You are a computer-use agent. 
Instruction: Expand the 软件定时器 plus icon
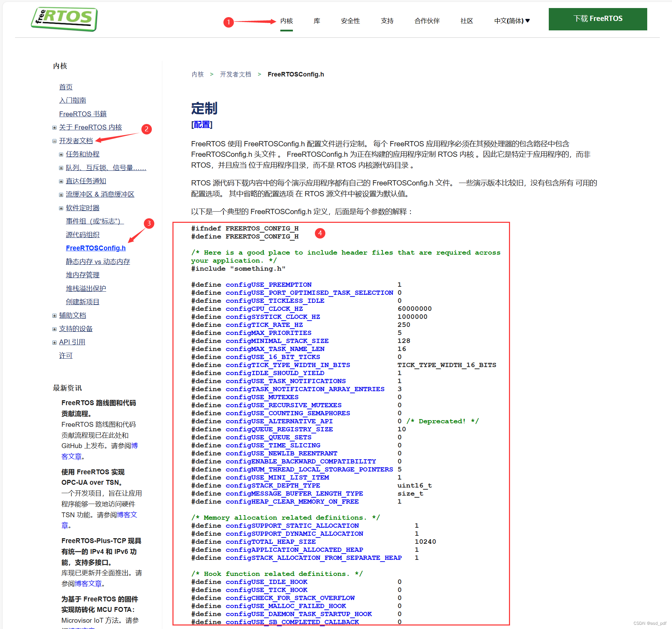coord(61,208)
